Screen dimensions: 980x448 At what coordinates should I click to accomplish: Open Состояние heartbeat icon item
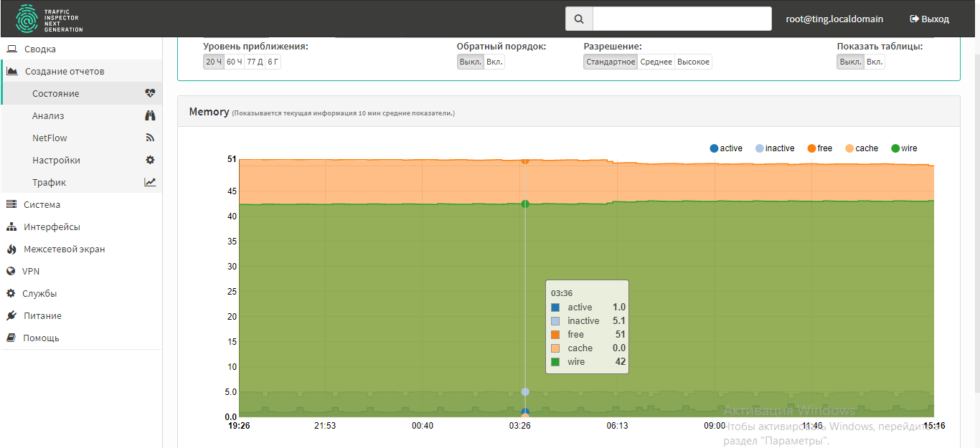pyautogui.click(x=150, y=93)
